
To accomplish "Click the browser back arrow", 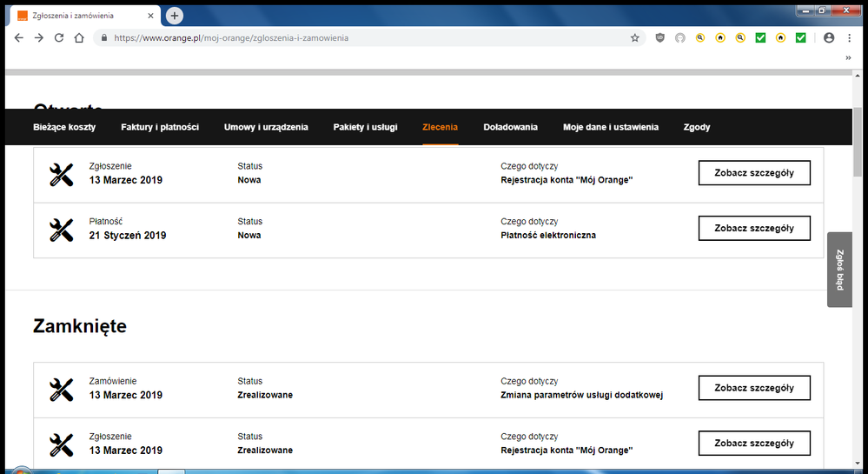I will coord(18,38).
